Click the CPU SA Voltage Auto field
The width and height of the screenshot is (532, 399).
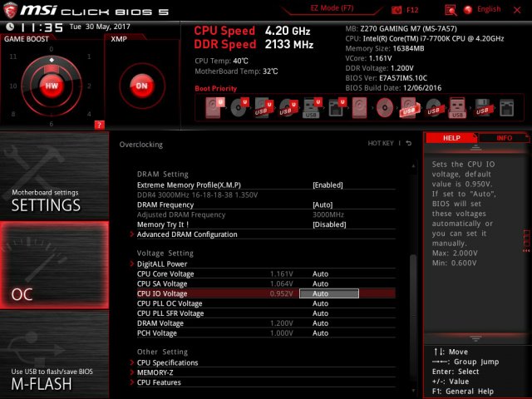click(x=320, y=283)
